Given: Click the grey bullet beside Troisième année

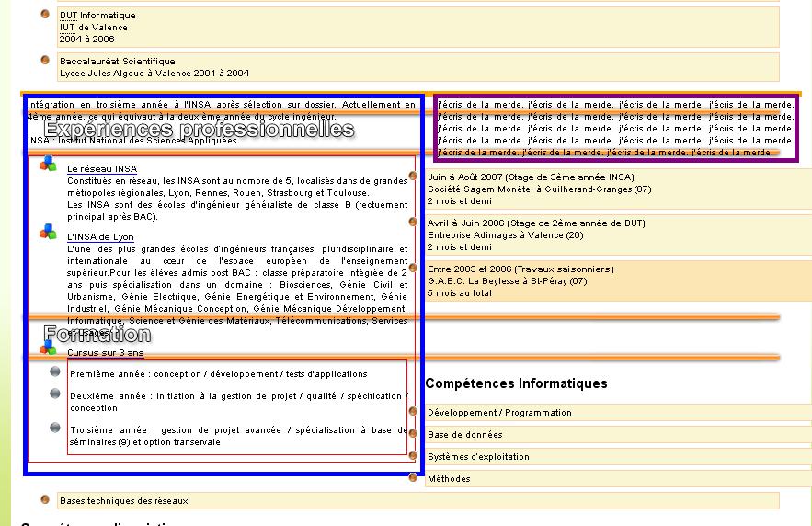Looking at the screenshot, I should (x=55, y=428).
